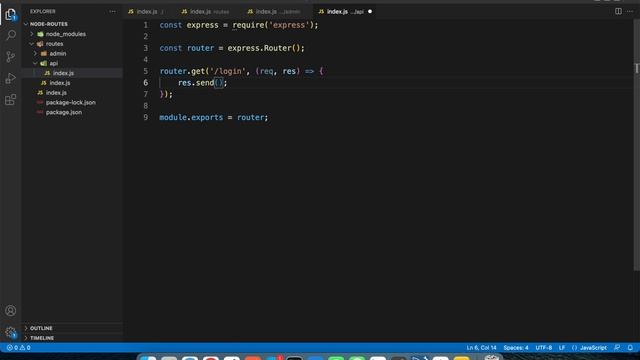Open the Search view icon
The width and height of the screenshot is (640, 360).
(x=11, y=36)
